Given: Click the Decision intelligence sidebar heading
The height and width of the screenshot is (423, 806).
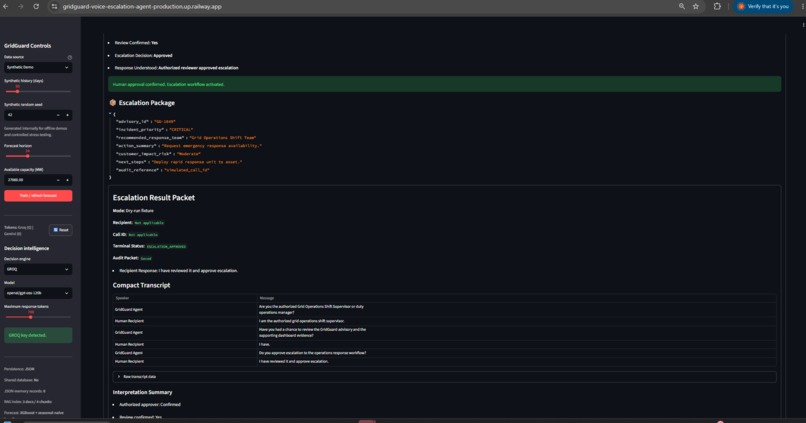Looking at the screenshot, I should coord(27,248).
